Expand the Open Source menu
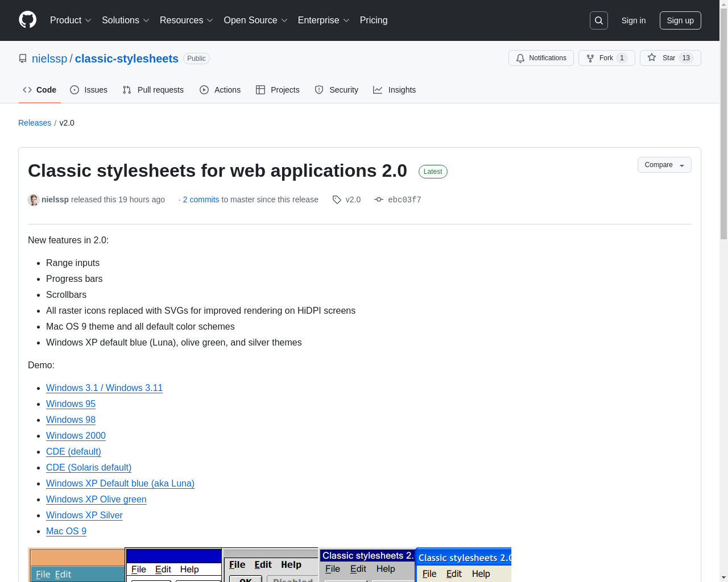This screenshot has width=728, height=582. pyautogui.click(x=256, y=20)
